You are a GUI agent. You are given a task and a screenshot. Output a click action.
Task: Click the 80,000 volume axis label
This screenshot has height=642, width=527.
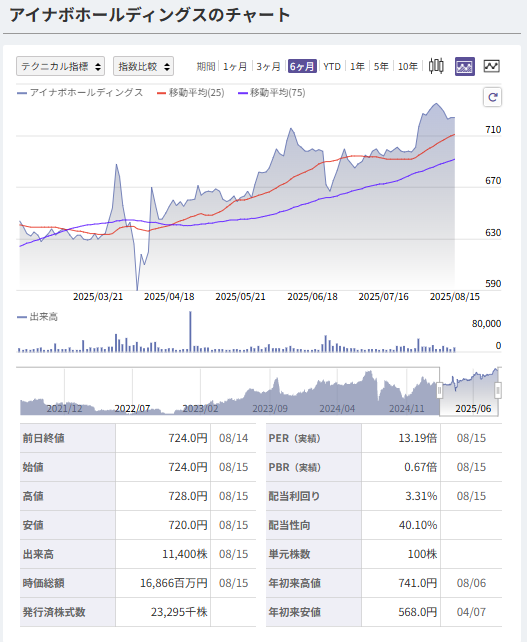pos(486,324)
